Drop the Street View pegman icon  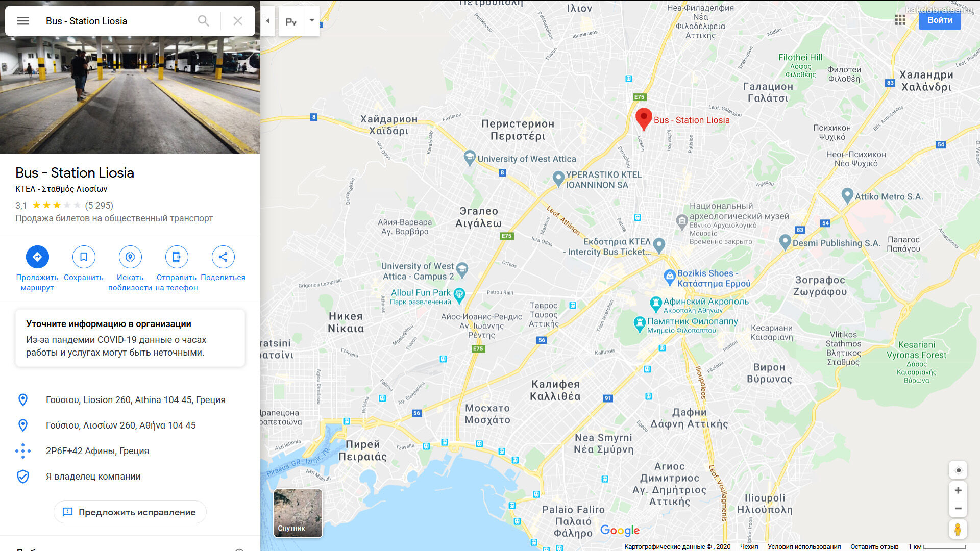(958, 530)
